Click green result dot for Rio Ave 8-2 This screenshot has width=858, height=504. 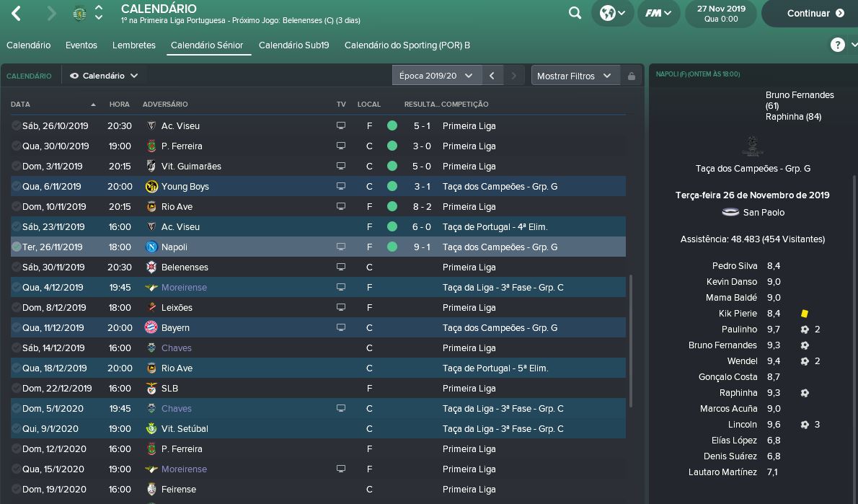click(x=392, y=206)
